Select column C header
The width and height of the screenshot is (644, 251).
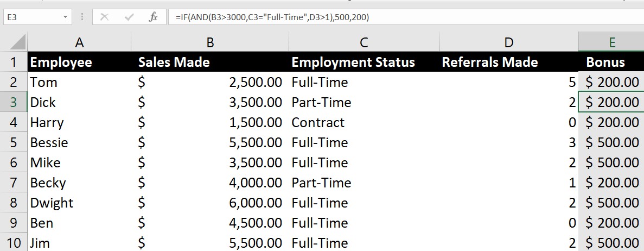364,42
